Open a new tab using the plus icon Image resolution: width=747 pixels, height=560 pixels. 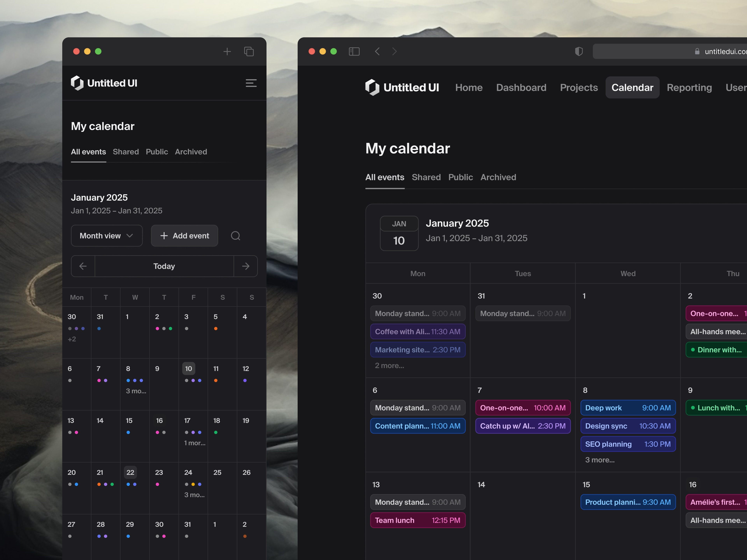(x=227, y=51)
